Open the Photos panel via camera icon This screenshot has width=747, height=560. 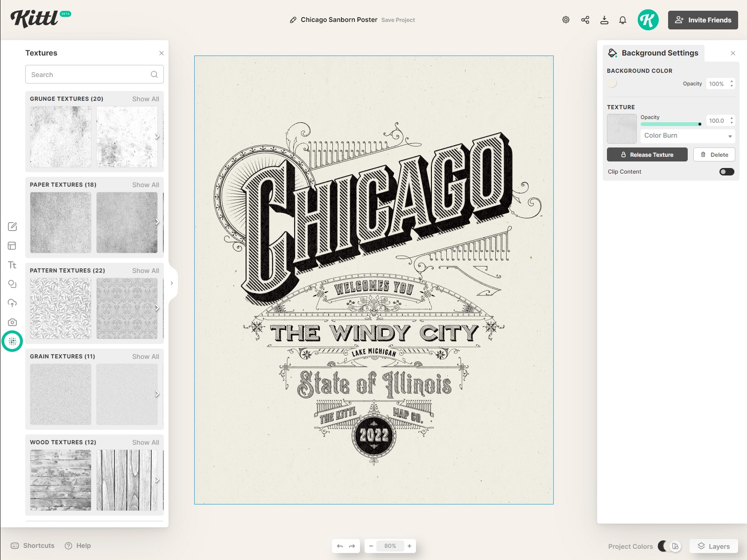coord(12,322)
